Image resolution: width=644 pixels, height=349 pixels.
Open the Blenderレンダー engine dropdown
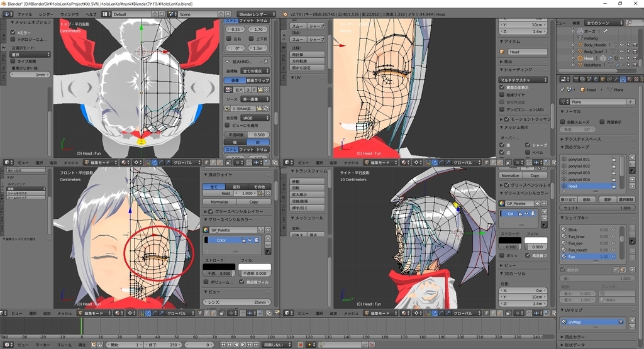click(257, 14)
